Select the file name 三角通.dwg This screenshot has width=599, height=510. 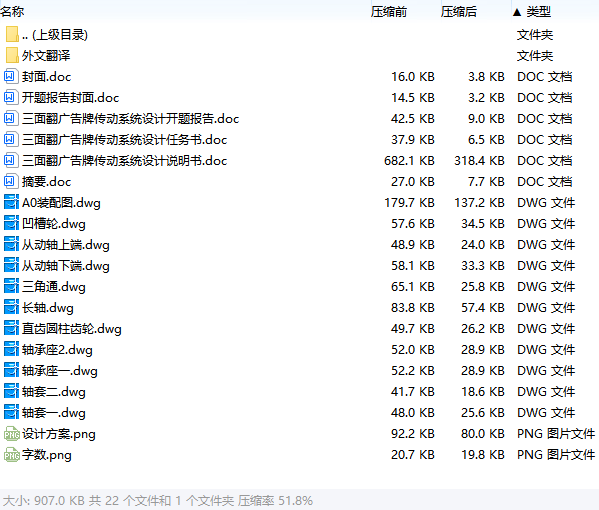[x=53, y=287]
